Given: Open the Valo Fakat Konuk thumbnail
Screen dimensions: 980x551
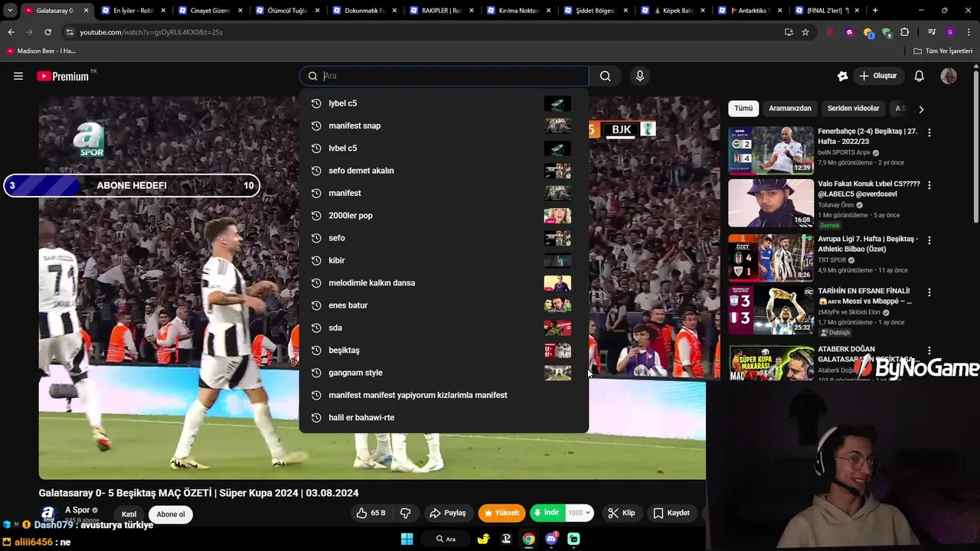Looking at the screenshot, I should pos(771,203).
